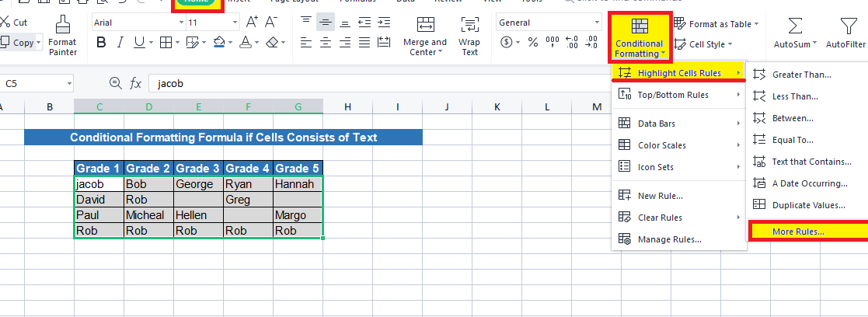
Task: Click the Increase Indent icon
Action: 384,22
